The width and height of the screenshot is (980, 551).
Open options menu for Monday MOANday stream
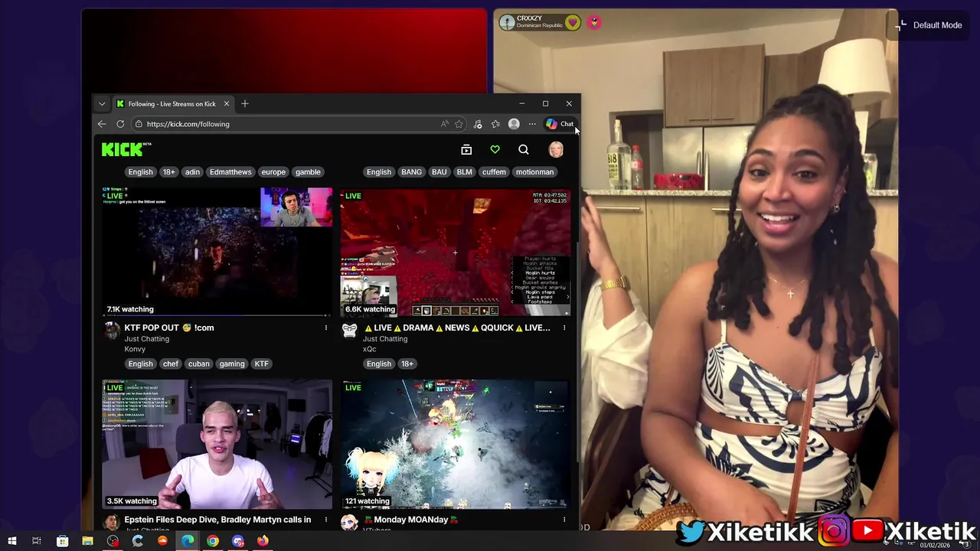(564, 520)
